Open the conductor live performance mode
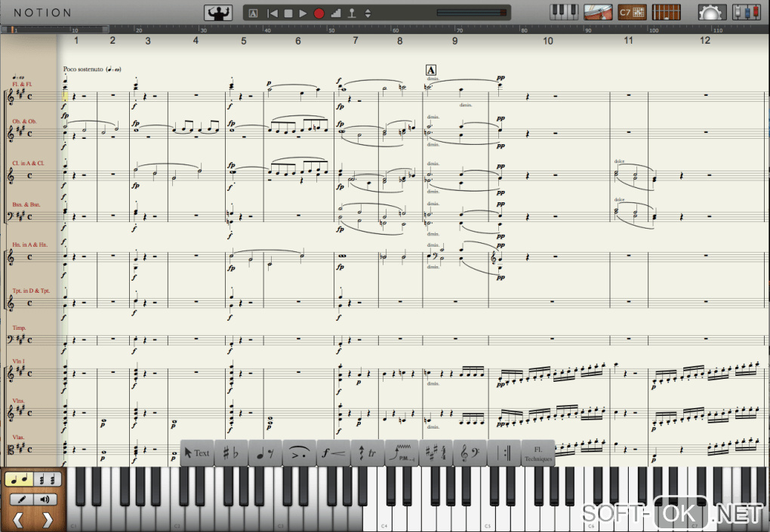770x532 pixels. click(x=218, y=13)
